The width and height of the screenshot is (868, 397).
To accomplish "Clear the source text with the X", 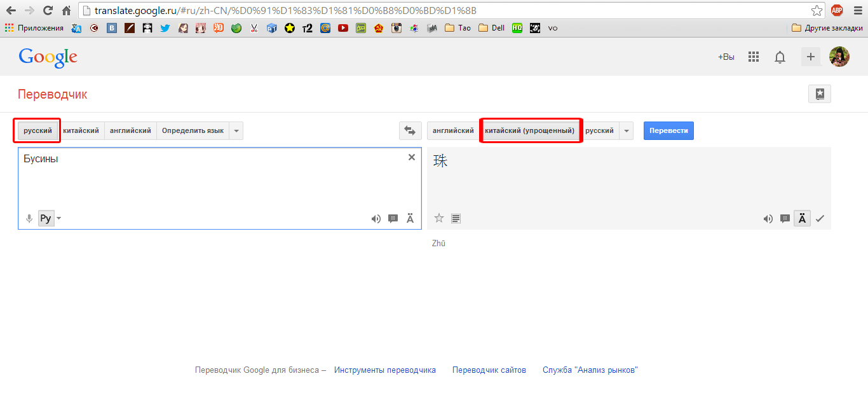I will pos(411,157).
